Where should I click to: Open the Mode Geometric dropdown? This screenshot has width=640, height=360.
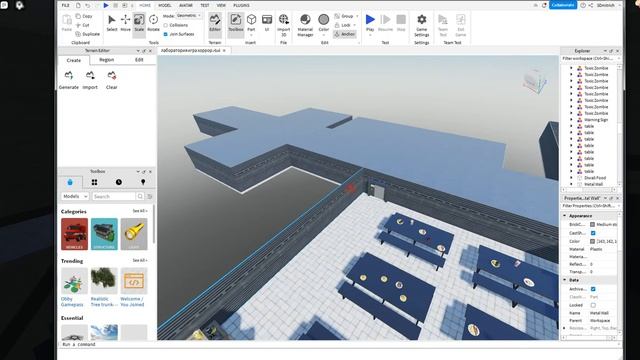tap(189, 16)
